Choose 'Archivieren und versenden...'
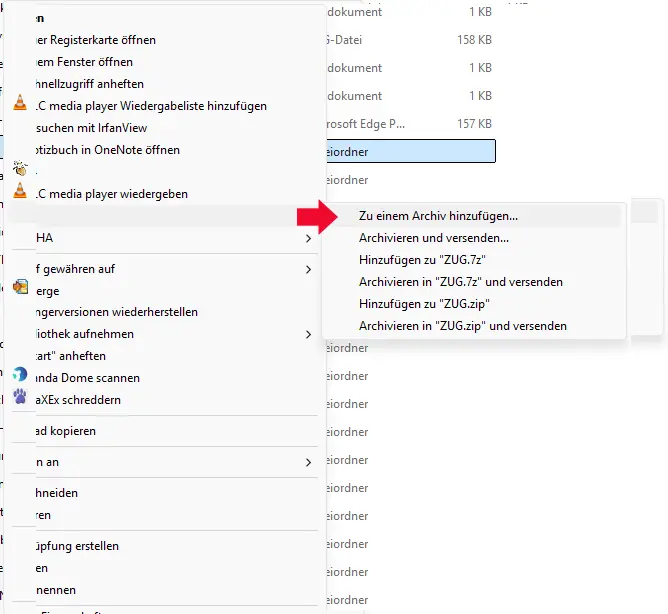 pos(434,238)
